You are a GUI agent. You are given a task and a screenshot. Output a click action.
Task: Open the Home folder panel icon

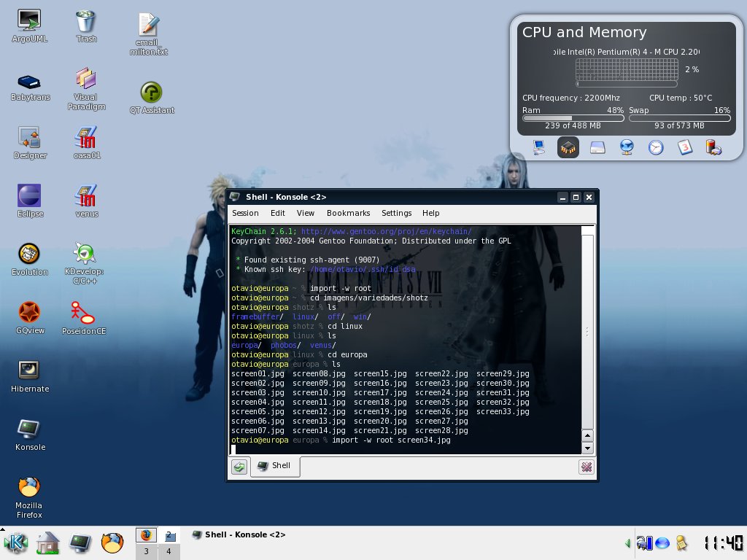point(47,542)
